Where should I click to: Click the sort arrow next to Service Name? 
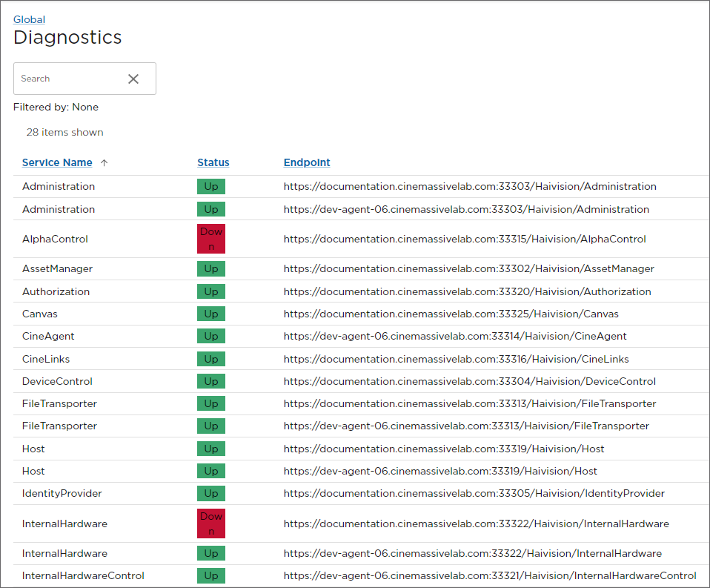pos(104,162)
